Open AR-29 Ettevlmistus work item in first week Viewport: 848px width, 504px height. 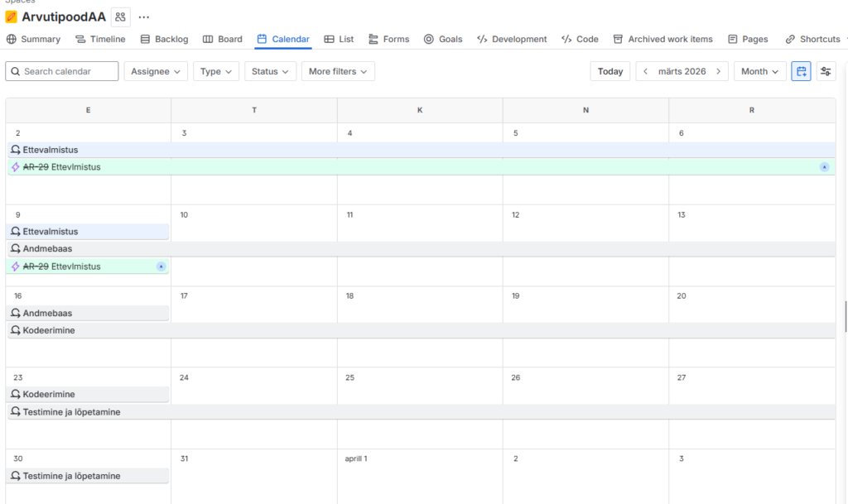(x=75, y=167)
